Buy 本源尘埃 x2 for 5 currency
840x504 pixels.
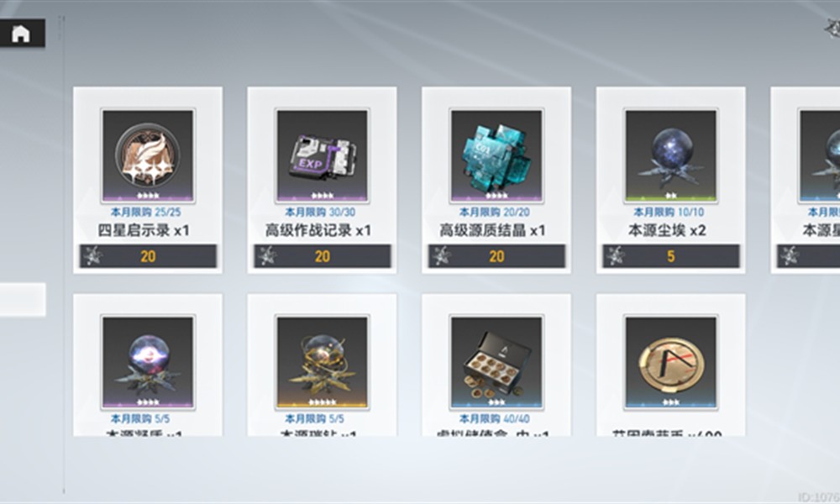coord(670,256)
